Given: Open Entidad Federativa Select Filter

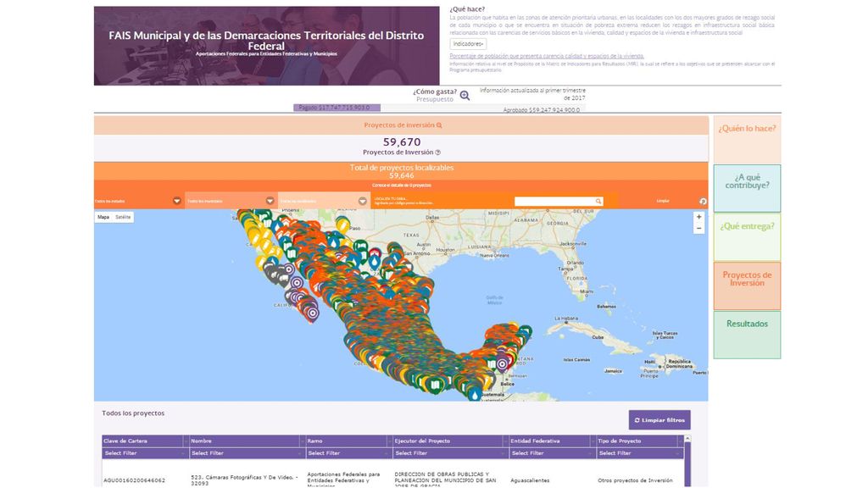Looking at the screenshot, I should 553,453.
